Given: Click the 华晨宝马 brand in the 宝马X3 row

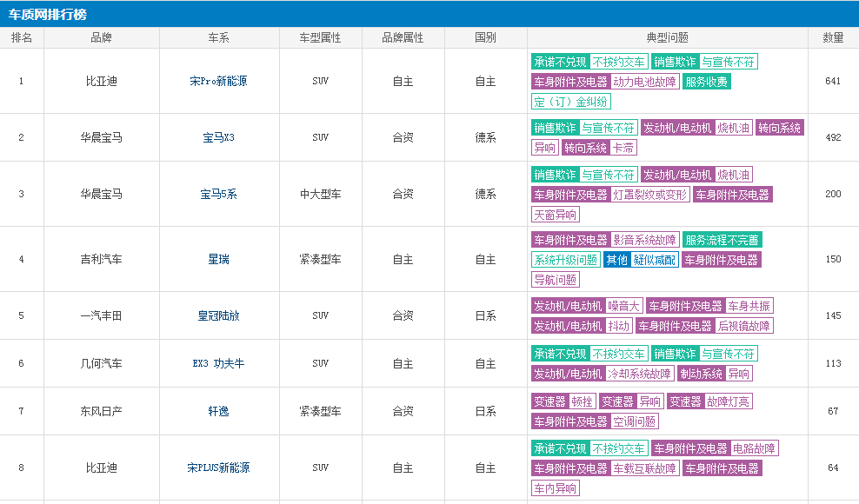Looking at the screenshot, I should click(x=102, y=137).
